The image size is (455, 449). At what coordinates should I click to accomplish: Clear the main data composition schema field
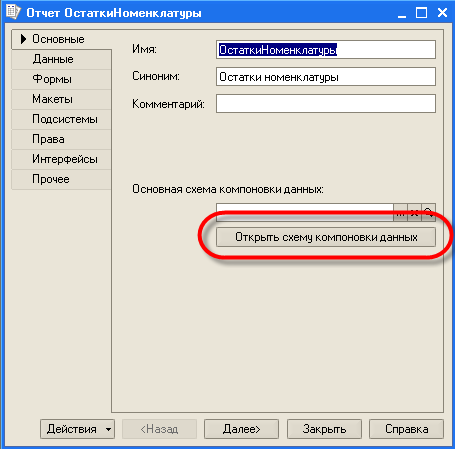point(414,213)
